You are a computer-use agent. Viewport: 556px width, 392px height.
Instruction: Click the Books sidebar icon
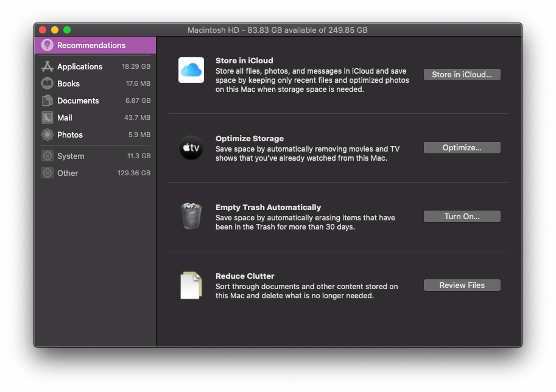coord(47,83)
